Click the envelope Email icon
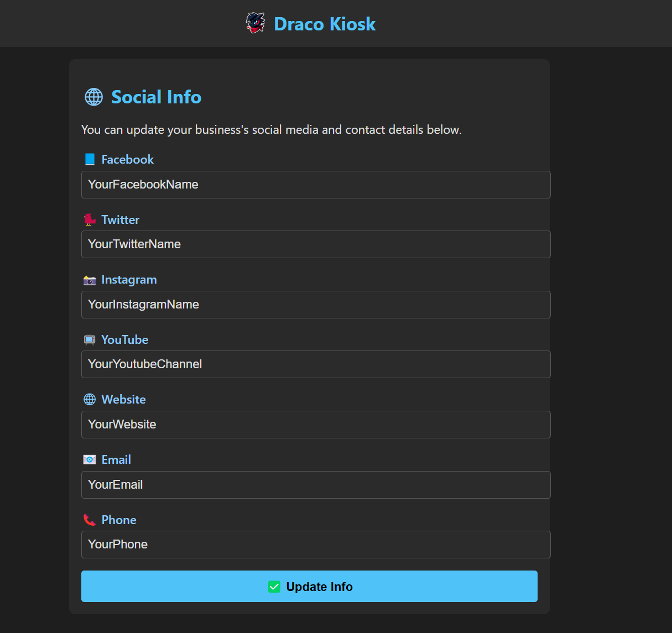Viewport: 672px width, 633px height. coord(90,459)
